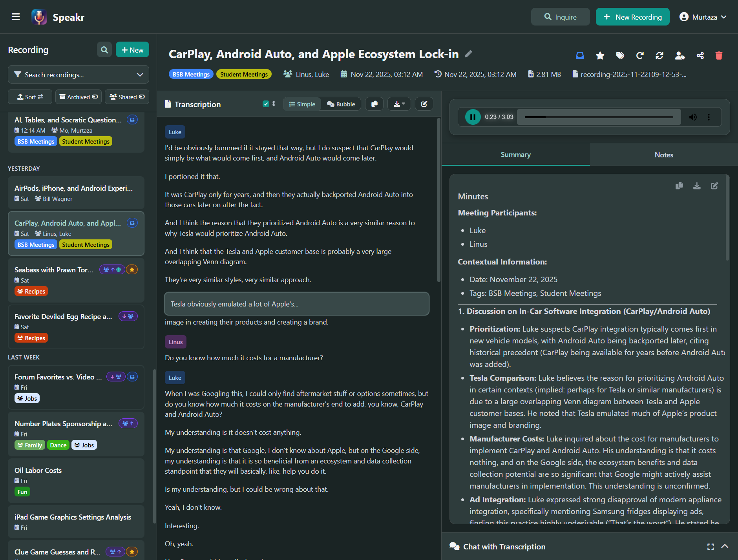Switch to the Notes tab
This screenshot has height=560, width=738.
(x=663, y=155)
